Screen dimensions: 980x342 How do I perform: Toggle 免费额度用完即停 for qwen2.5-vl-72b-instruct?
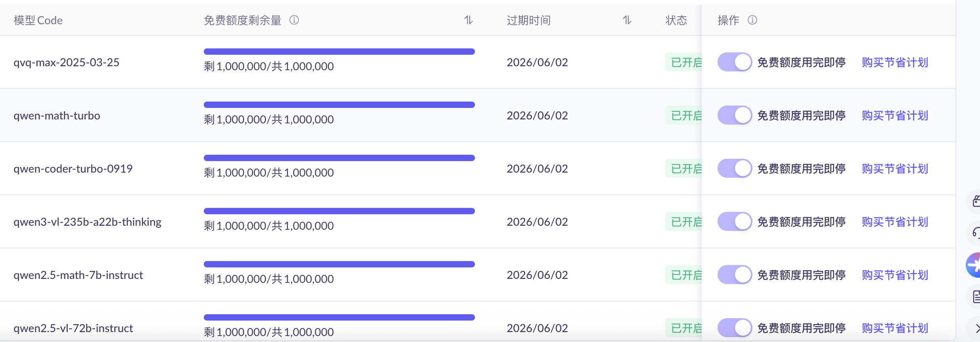(x=735, y=328)
